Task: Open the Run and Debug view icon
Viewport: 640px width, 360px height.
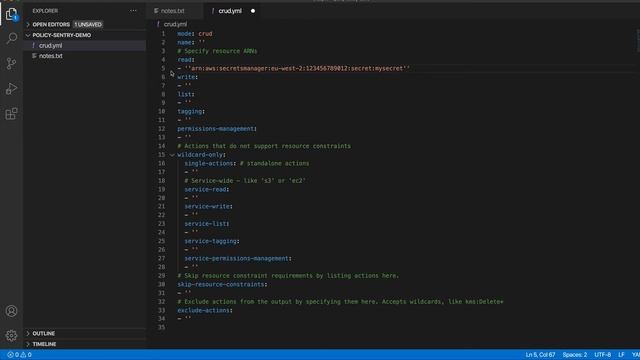Action: 11,89
